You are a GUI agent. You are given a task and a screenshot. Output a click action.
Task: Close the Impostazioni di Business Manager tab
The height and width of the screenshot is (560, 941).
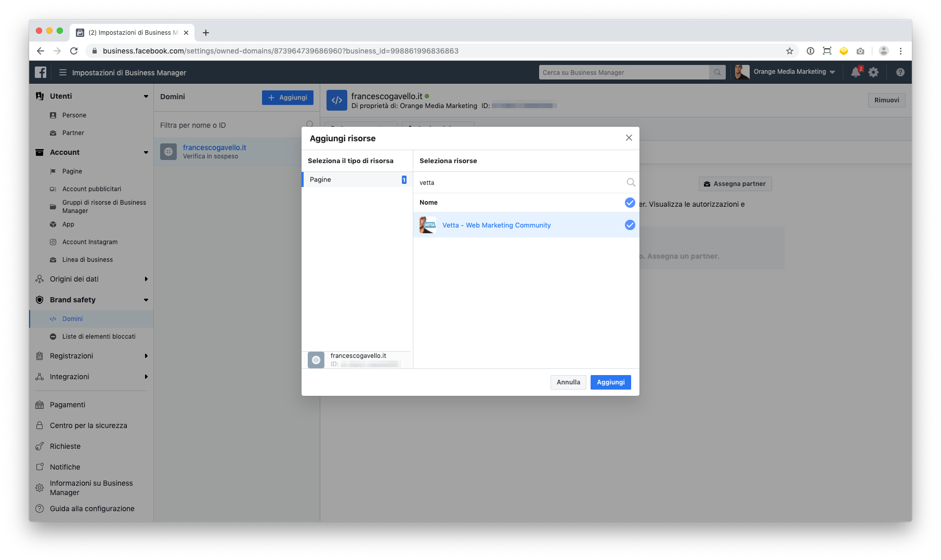tap(186, 33)
